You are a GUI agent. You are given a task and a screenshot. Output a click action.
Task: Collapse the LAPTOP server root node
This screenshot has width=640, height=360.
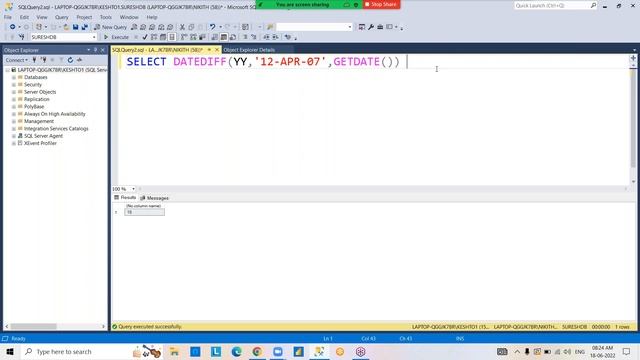click(7, 70)
